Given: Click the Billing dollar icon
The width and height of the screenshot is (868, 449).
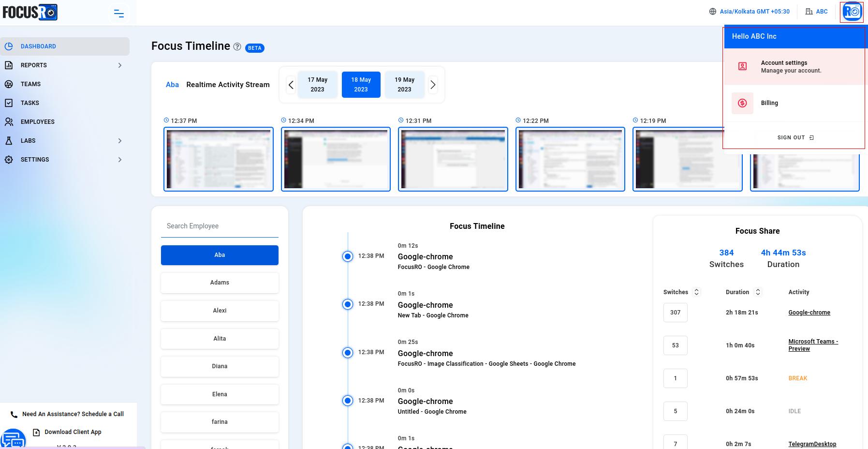Looking at the screenshot, I should point(742,103).
